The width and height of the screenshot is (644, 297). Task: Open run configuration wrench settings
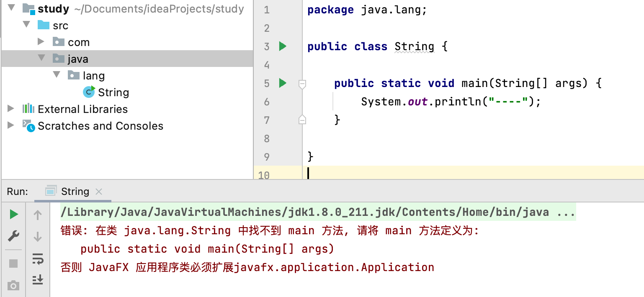coord(14,236)
